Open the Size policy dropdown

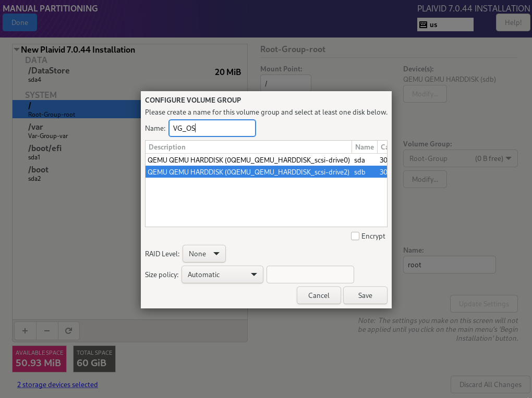pyautogui.click(x=222, y=275)
